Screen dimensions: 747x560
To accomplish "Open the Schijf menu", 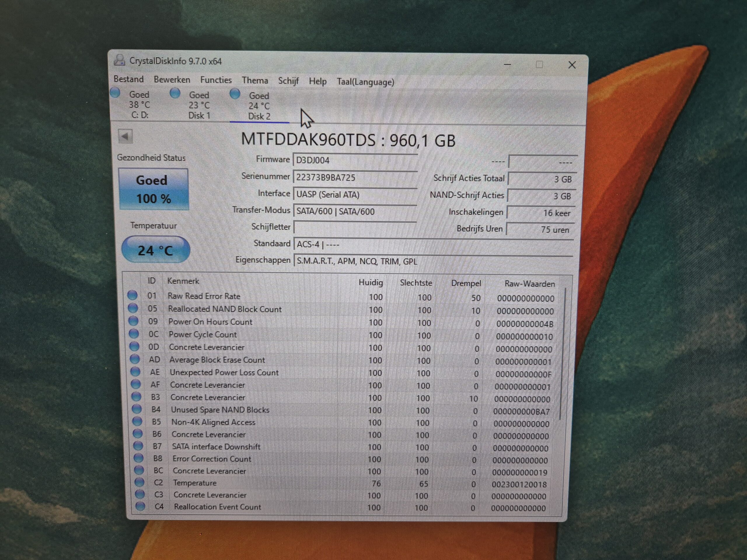I will click(x=288, y=81).
